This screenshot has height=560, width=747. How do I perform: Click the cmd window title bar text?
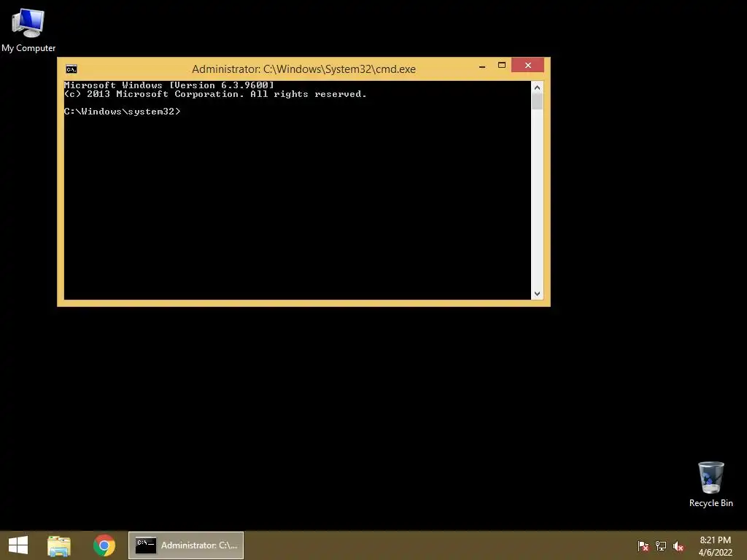click(x=303, y=69)
